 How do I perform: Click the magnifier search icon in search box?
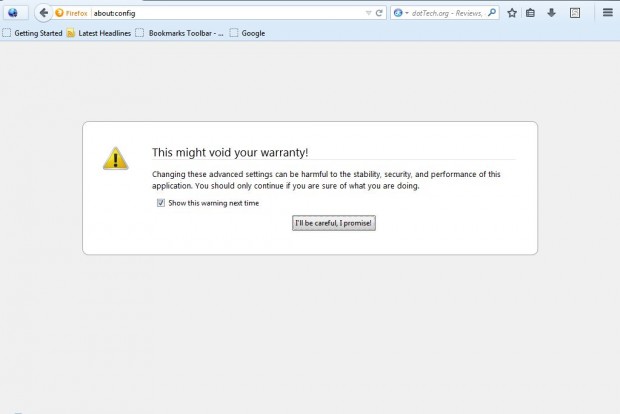point(492,13)
